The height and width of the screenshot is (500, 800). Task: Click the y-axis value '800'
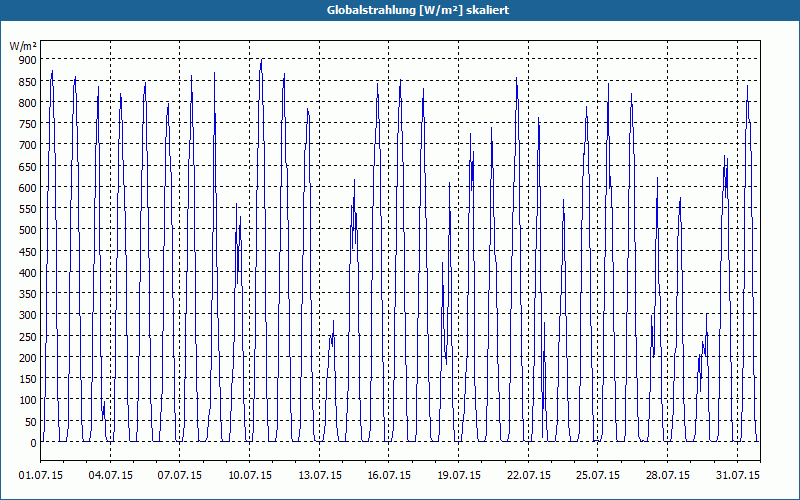pyautogui.click(x=27, y=103)
